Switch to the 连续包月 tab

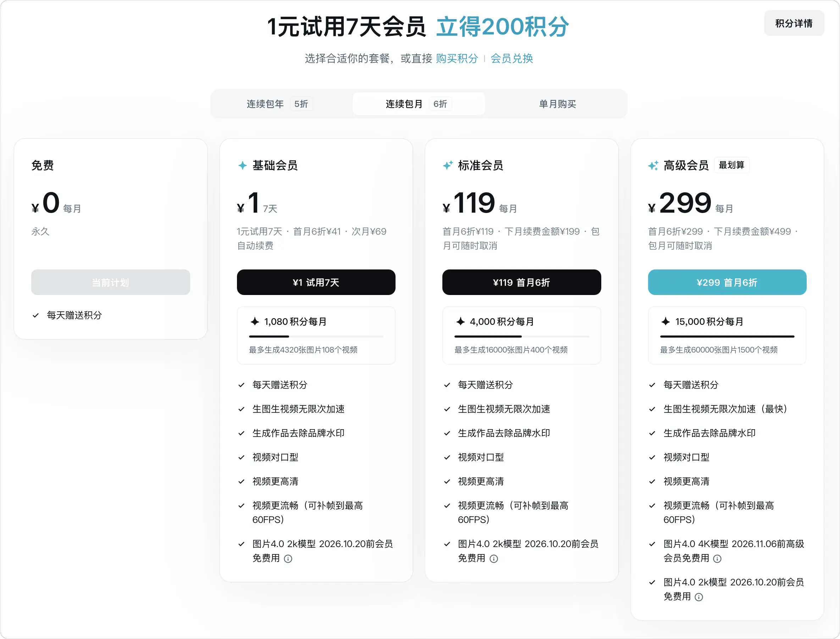(419, 104)
